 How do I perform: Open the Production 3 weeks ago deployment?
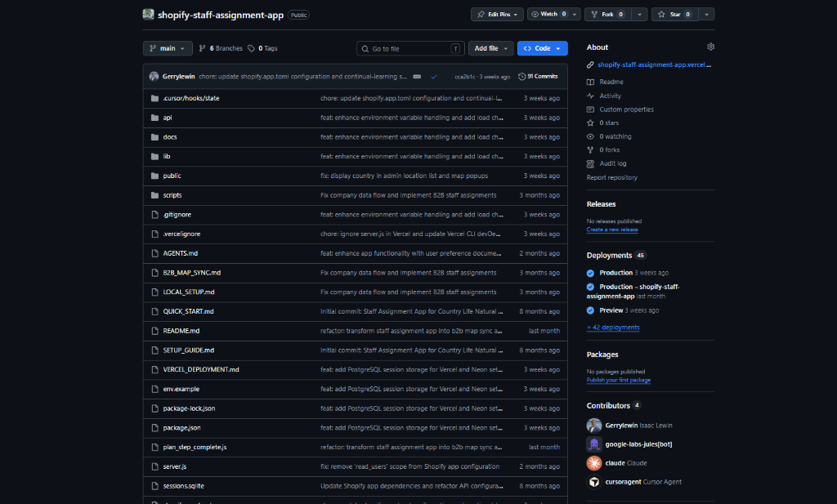(616, 273)
